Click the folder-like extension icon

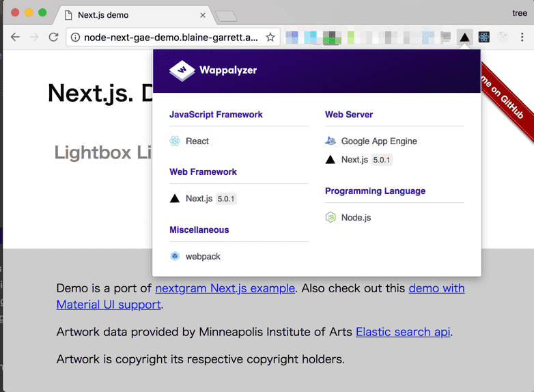(x=446, y=37)
